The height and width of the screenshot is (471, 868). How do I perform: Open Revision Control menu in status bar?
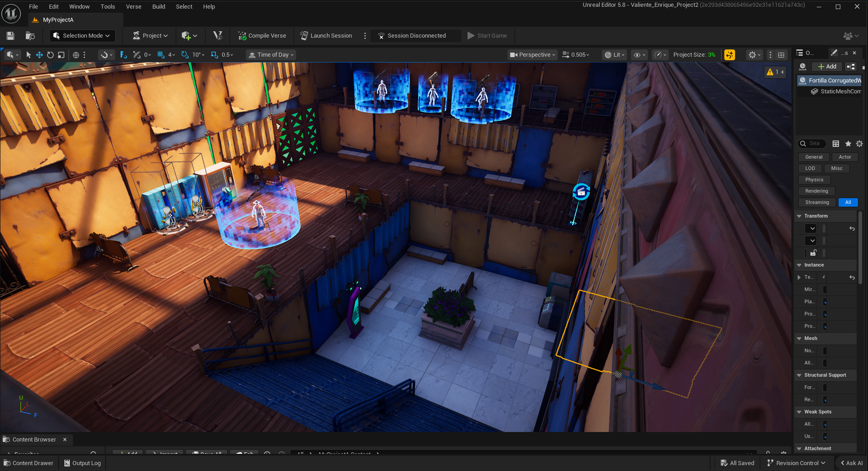click(796, 463)
